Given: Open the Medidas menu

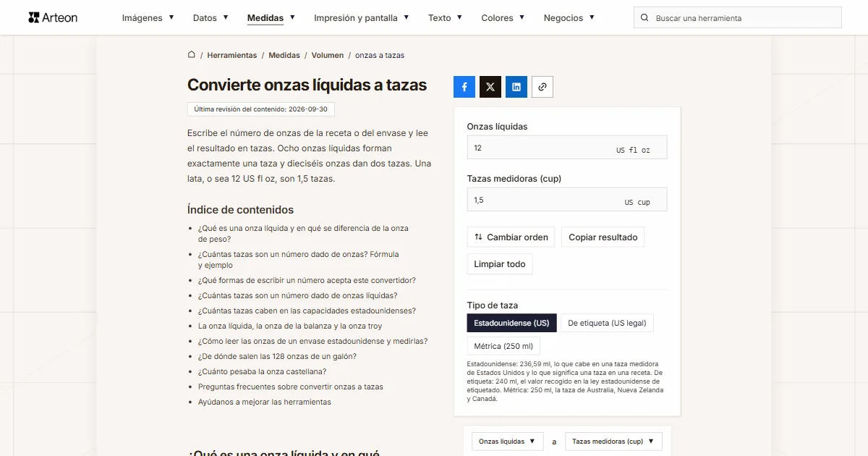Looking at the screenshot, I should pyautogui.click(x=271, y=17).
